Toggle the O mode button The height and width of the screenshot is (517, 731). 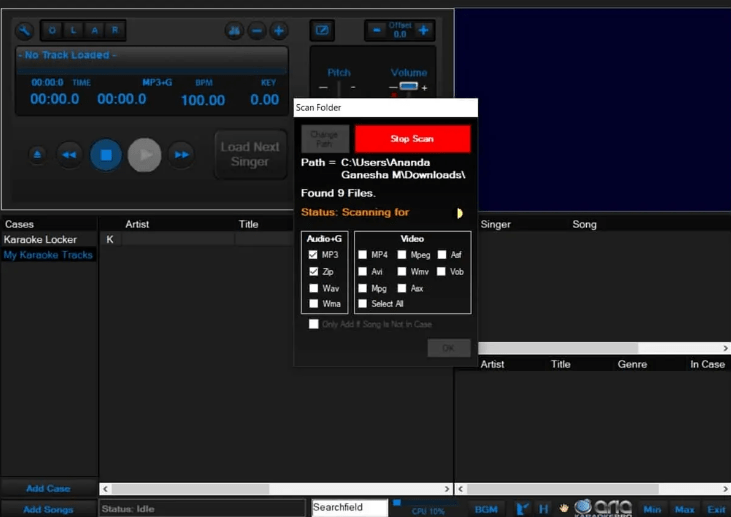(x=52, y=31)
